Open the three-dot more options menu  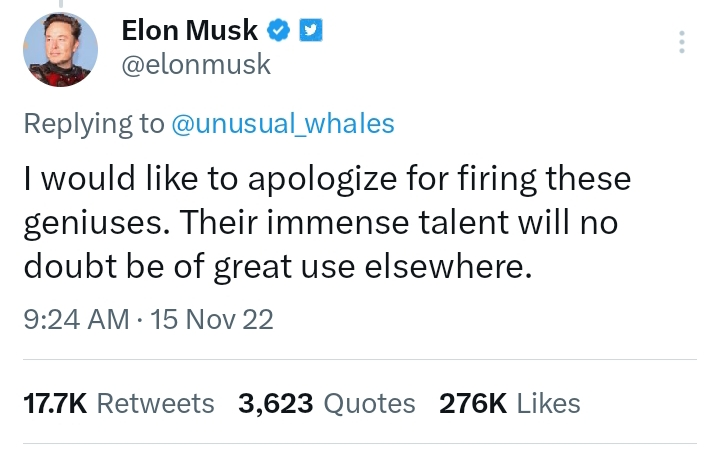[682, 42]
